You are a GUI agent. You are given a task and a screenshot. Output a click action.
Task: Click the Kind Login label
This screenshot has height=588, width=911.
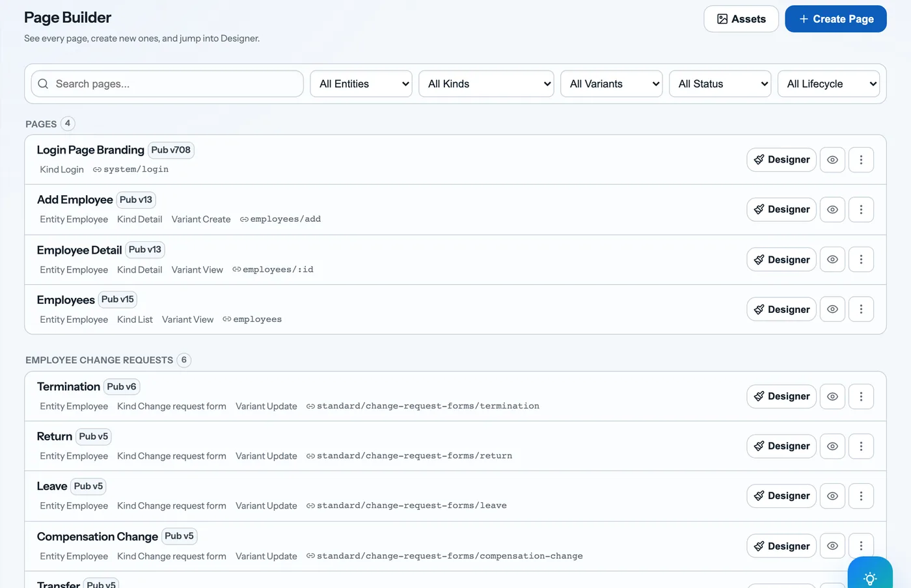[x=62, y=169]
